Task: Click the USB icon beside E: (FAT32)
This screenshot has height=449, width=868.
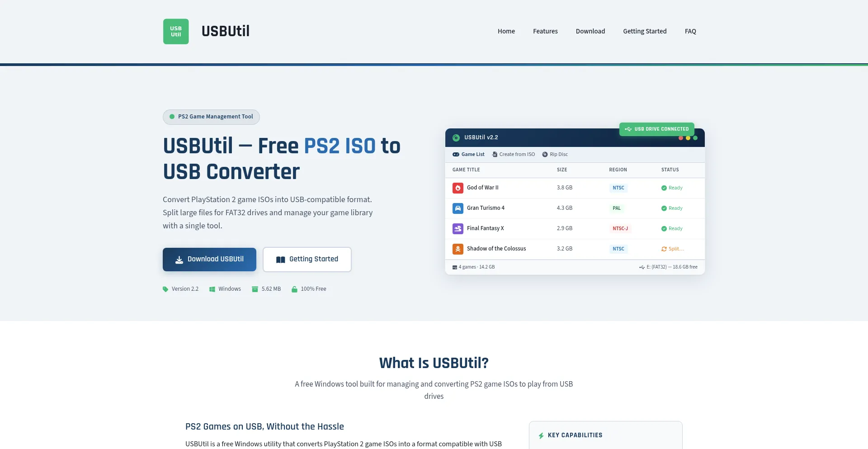Action: tap(642, 268)
